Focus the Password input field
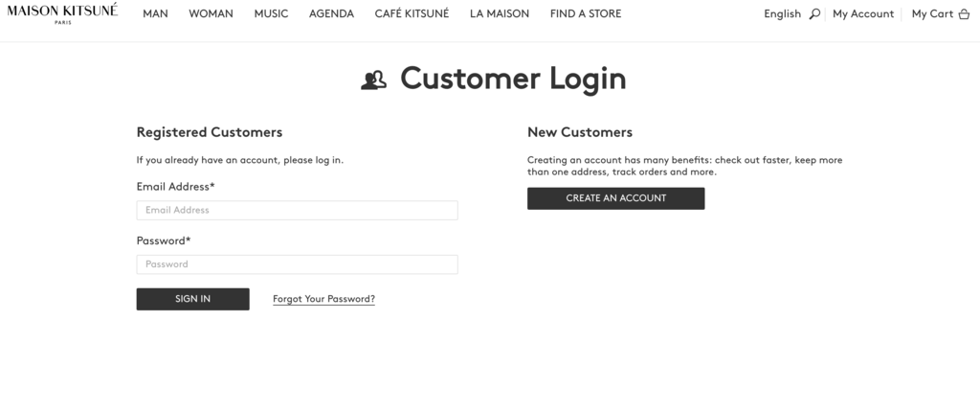This screenshot has height=411, width=980. click(x=297, y=264)
